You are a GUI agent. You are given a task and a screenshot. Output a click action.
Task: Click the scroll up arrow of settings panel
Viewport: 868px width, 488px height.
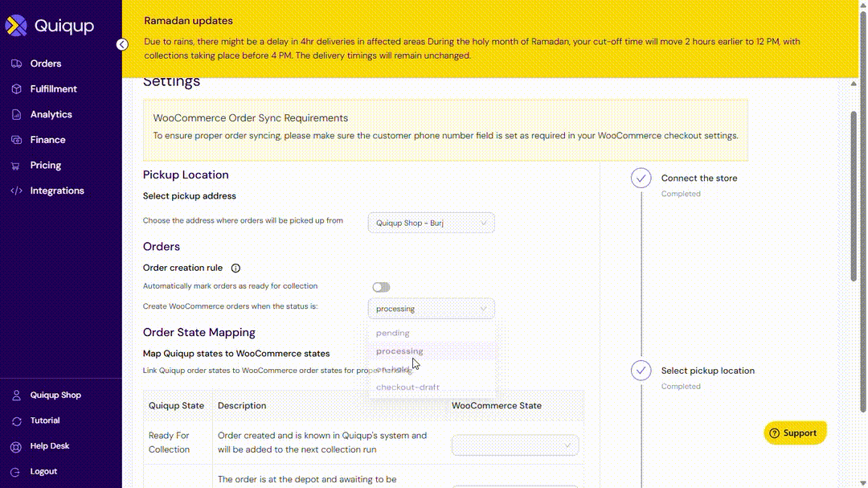[x=854, y=84]
